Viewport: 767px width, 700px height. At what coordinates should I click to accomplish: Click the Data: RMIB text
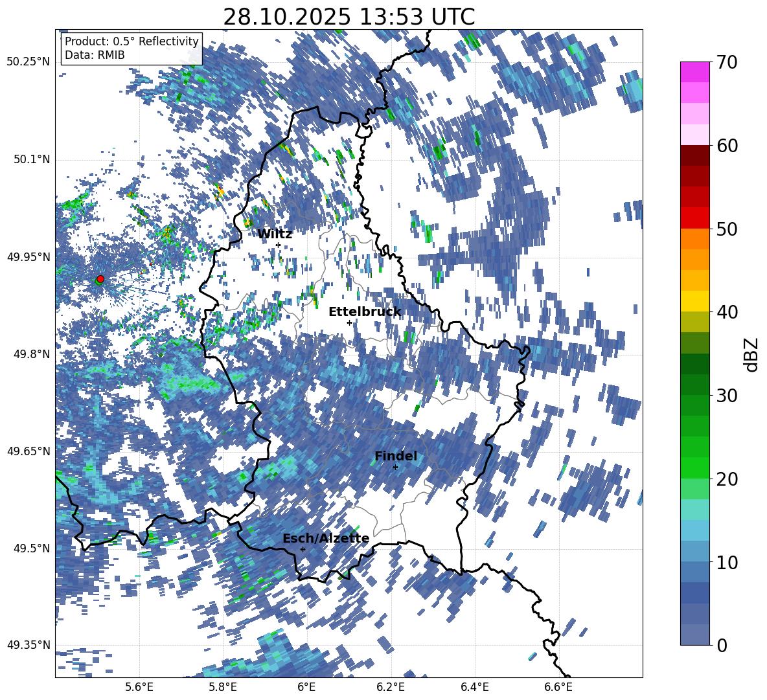tap(95, 55)
